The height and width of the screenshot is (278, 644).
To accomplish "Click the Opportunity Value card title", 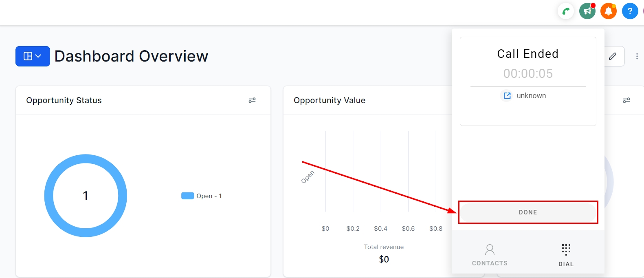I will pos(329,100).
